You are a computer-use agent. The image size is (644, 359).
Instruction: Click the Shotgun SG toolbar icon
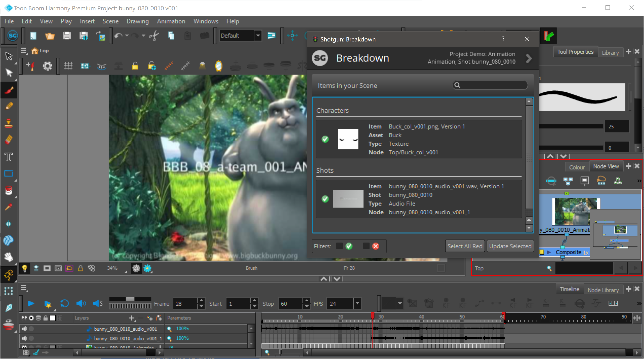tap(12, 36)
